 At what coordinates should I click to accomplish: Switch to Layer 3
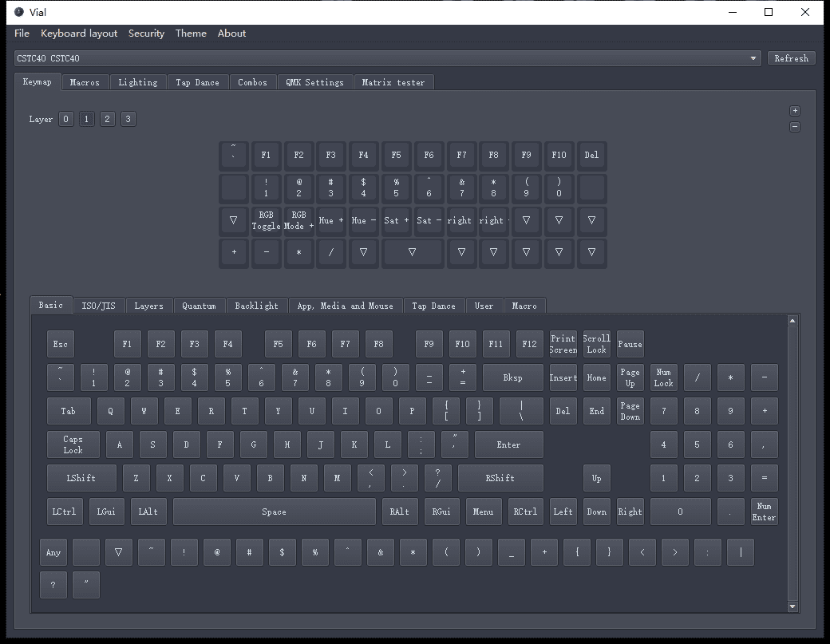(128, 118)
